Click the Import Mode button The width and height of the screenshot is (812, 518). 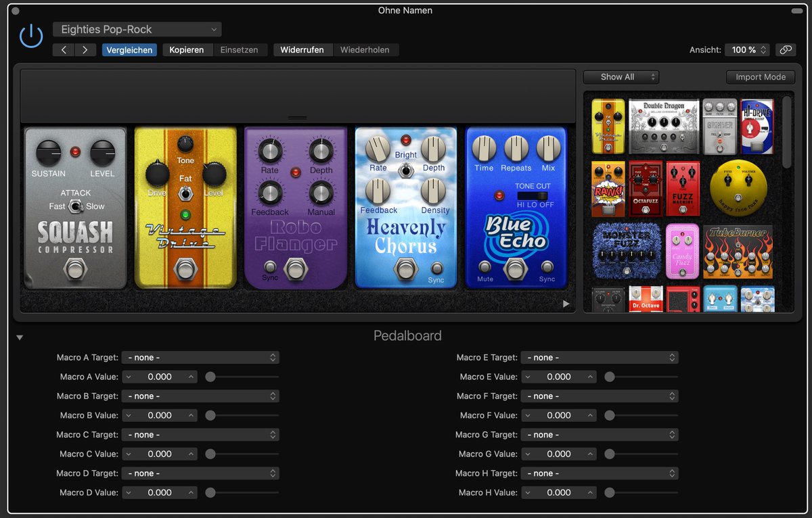click(x=761, y=77)
